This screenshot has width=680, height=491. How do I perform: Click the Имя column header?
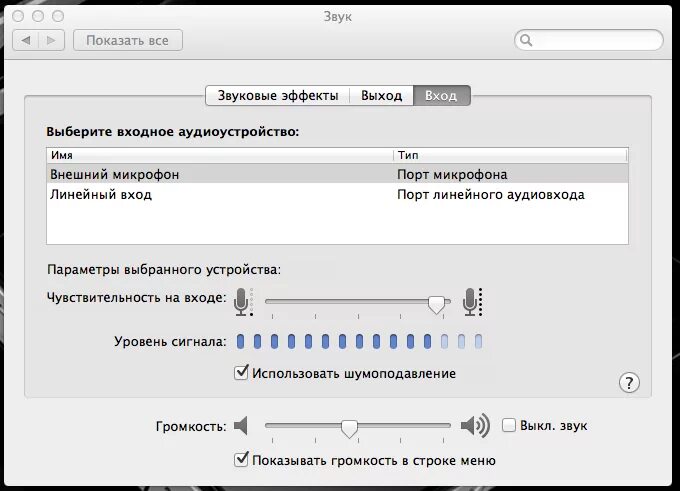[219, 155]
